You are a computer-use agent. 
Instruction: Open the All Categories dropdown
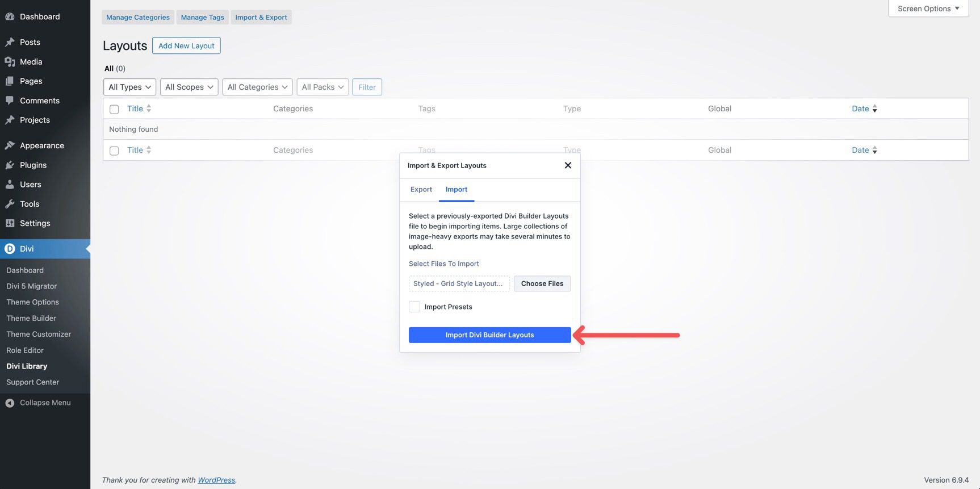pos(257,87)
